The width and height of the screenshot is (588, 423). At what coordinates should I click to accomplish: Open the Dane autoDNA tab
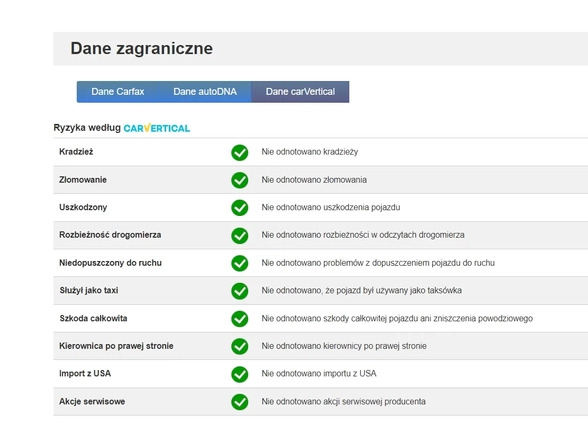(x=205, y=92)
